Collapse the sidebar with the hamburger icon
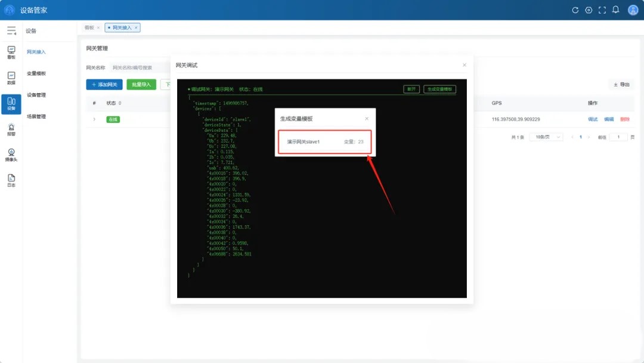This screenshot has height=363, width=644. [11, 31]
